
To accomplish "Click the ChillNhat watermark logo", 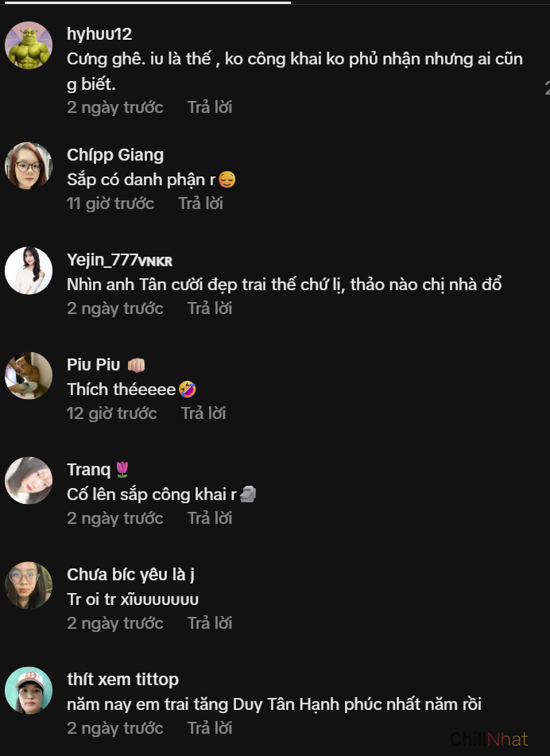I will tap(489, 739).
